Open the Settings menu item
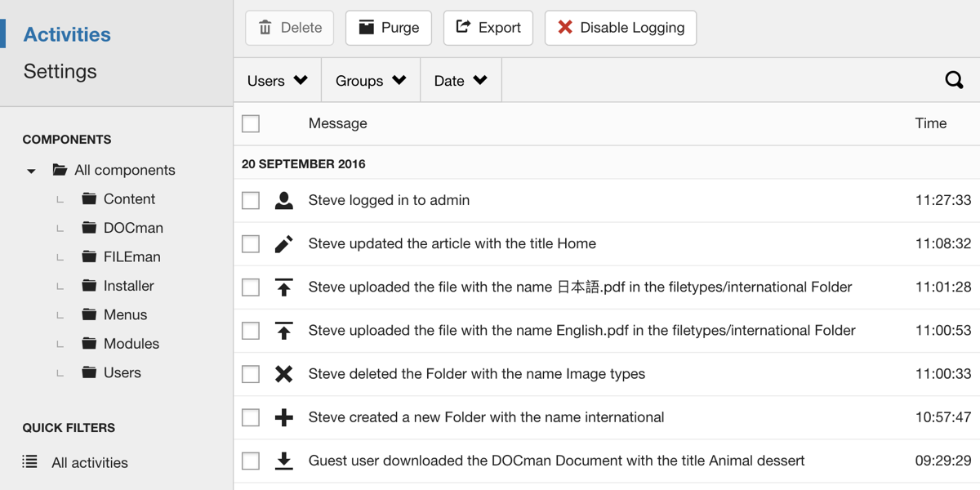Screen dimensions: 980x490 tap(60, 71)
